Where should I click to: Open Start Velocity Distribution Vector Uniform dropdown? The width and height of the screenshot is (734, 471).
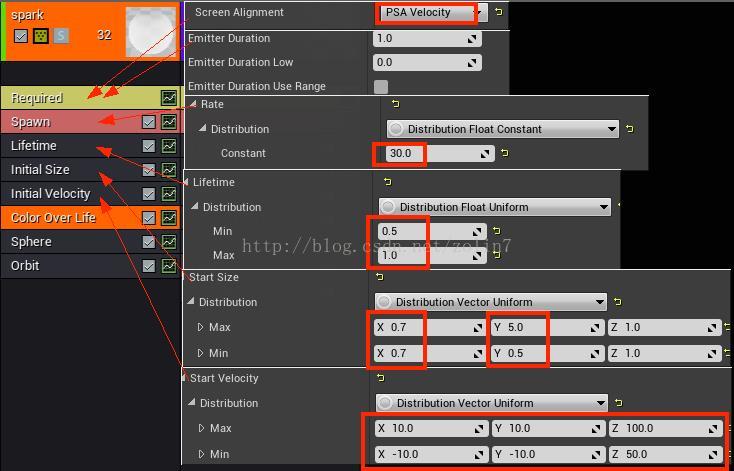[x=492, y=403]
